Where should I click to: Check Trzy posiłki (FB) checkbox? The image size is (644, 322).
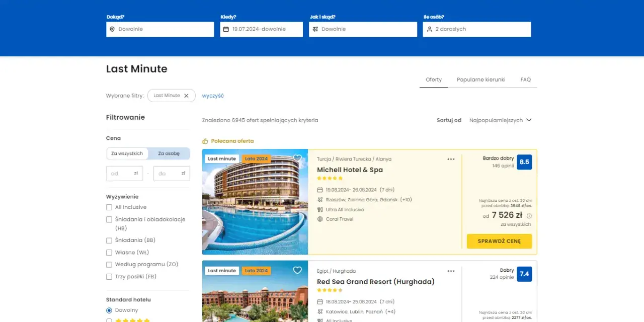click(109, 277)
